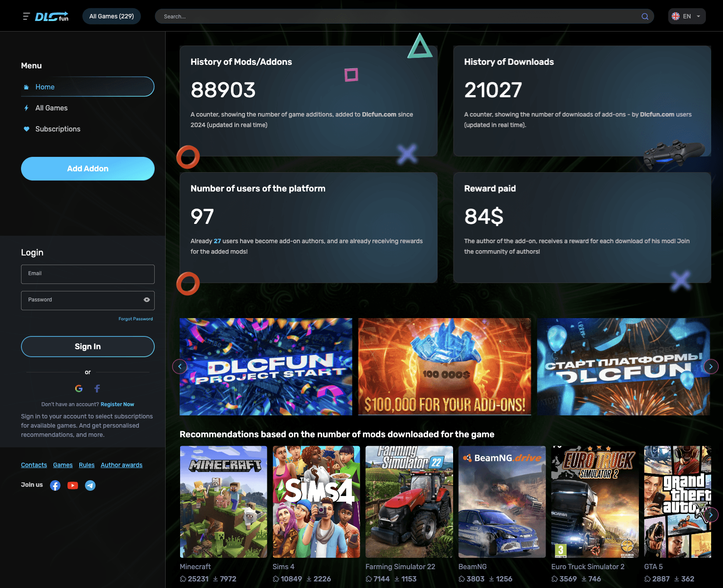
Task: Open Facebook page from Join us
Action: (x=55, y=485)
